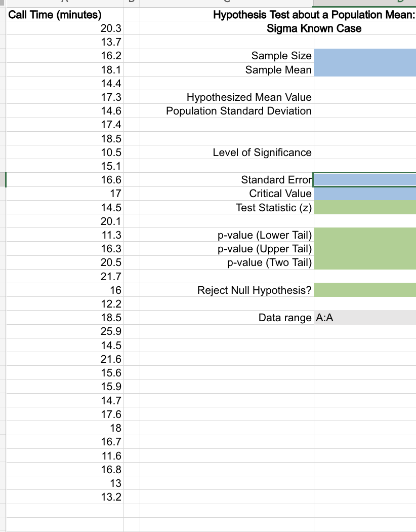Click the cell showing 12.2

pos(65,303)
